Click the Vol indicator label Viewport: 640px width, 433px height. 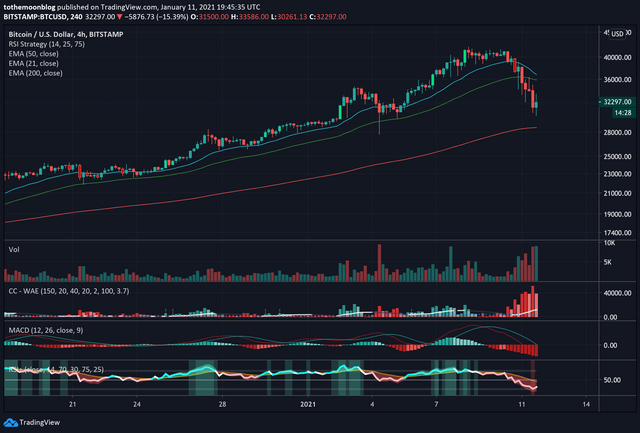14,249
